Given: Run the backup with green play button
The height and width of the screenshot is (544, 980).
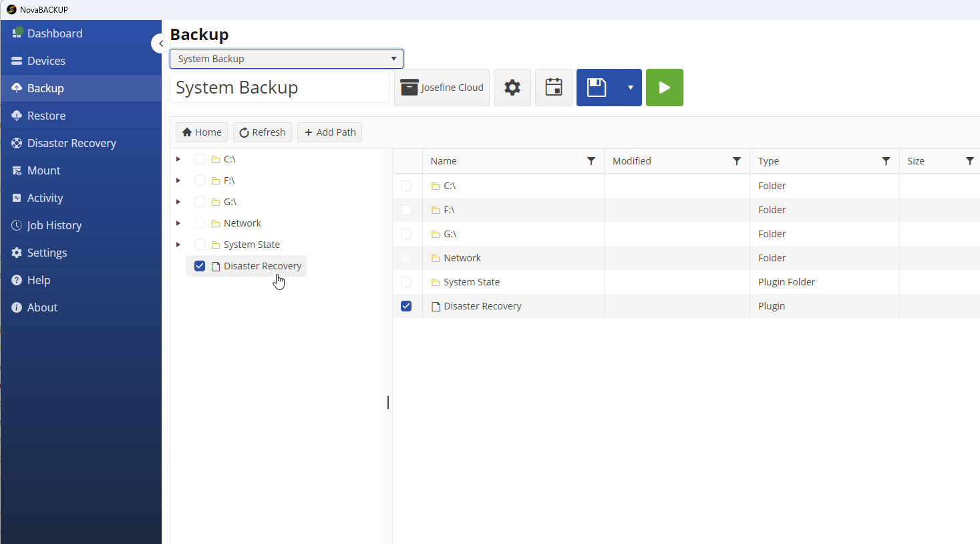Looking at the screenshot, I should [x=665, y=88].
